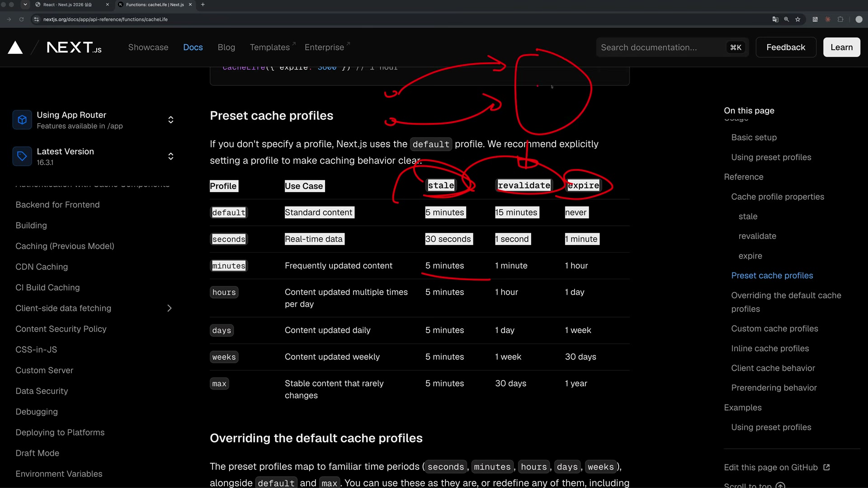Click the Latest Version tag icon
Screen dimensions: 868x488
click(x=22, y=156)
